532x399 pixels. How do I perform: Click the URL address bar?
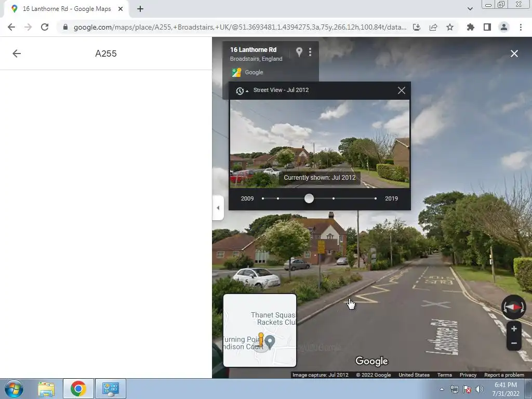(240, 27)
